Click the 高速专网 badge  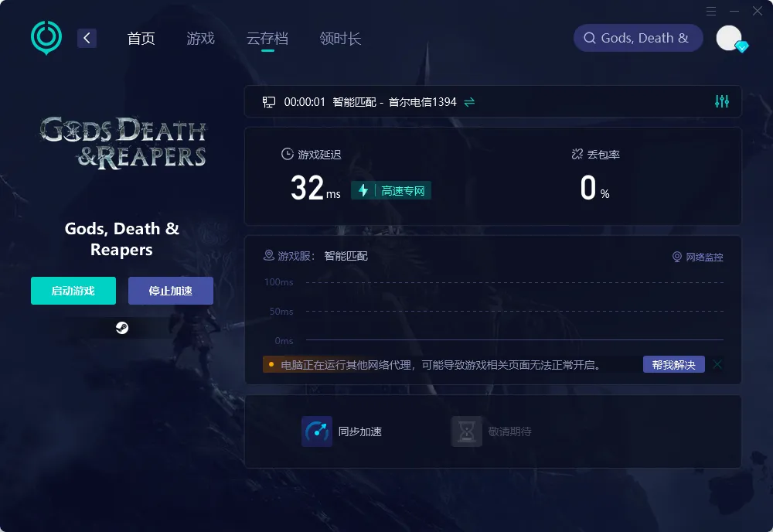[391, 190]
